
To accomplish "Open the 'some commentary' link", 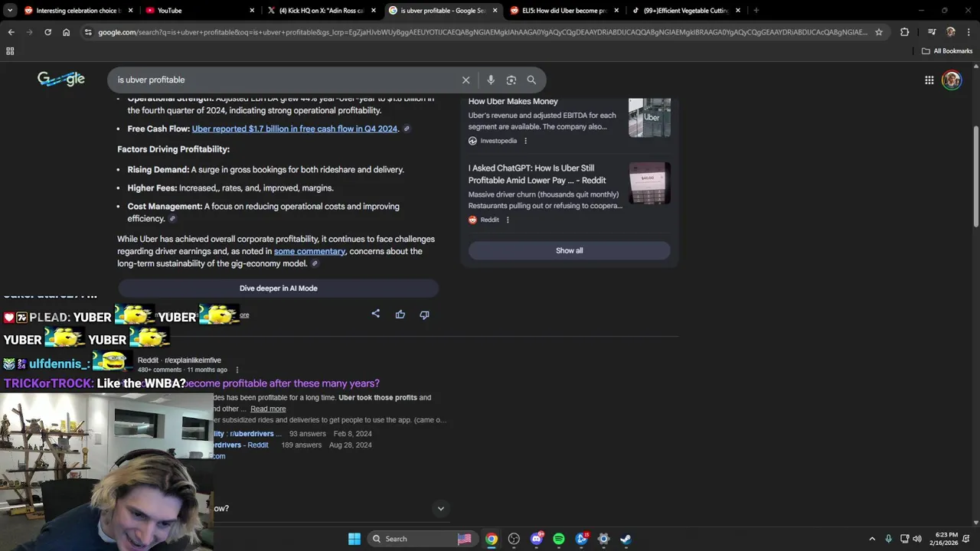I will [x=309, y=251].
